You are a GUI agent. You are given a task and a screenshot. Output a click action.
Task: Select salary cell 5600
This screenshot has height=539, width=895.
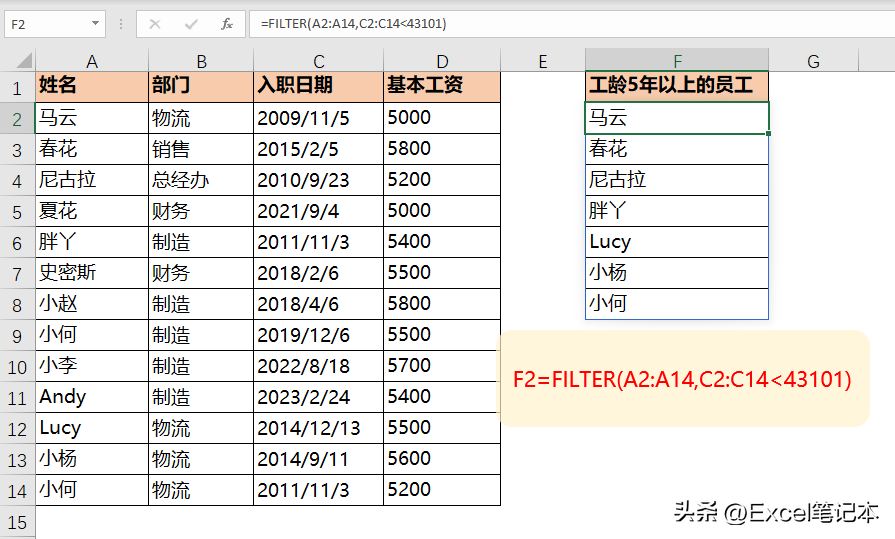(442, 458)
